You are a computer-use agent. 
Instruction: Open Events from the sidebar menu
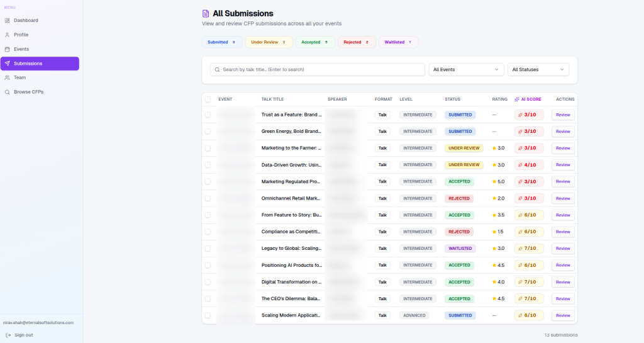40,49
